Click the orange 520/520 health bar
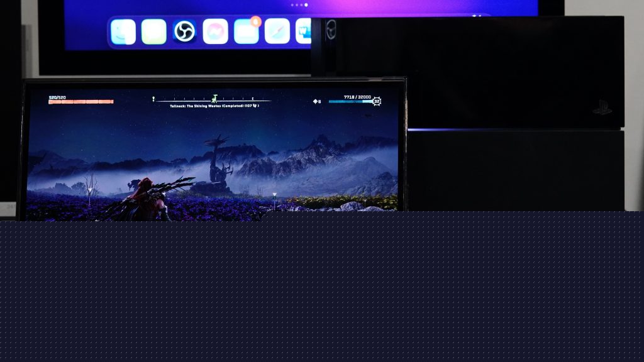This screenshot has height=362, width=644. click(80, 101)
